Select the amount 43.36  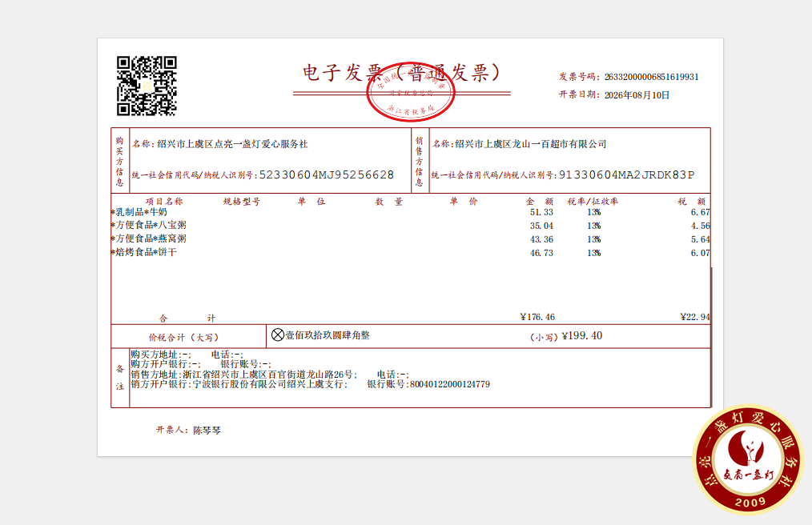click(541, 239)
